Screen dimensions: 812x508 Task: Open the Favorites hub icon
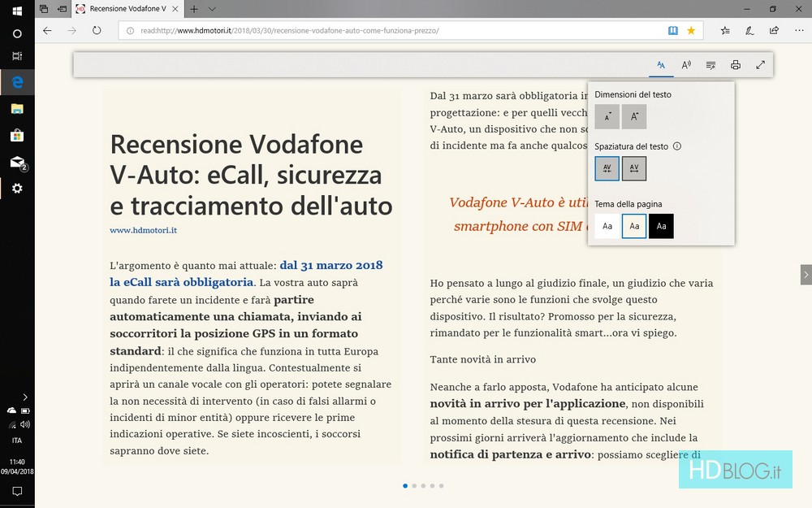click(725, 31)
